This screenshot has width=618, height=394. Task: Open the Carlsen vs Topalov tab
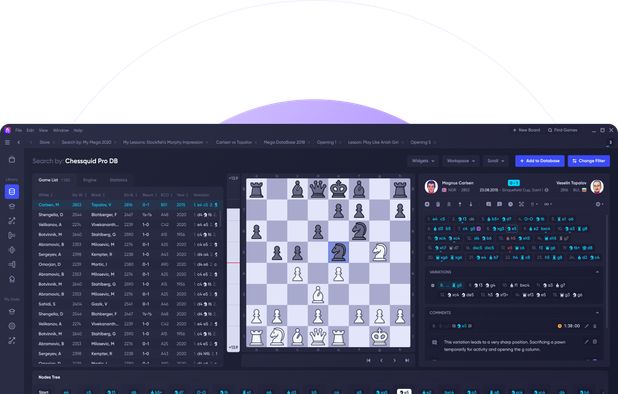pos(234,142)
